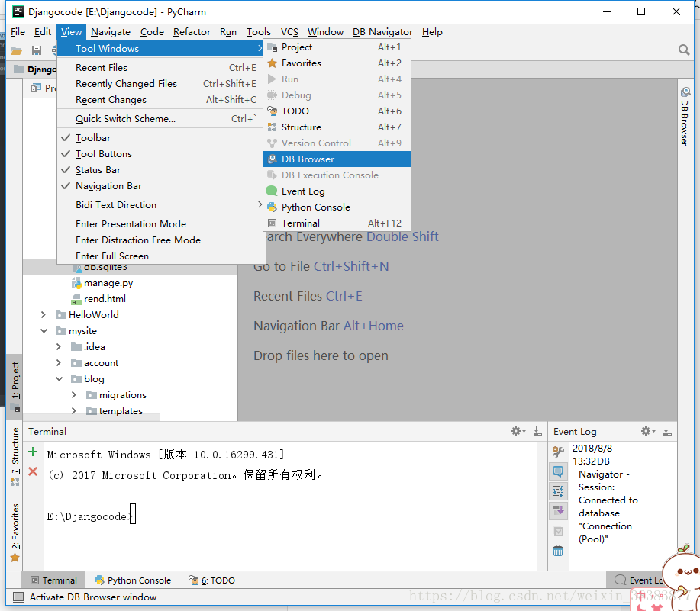Click Event Log balloon notification icon
700x611 pixels.
point(558,471)
